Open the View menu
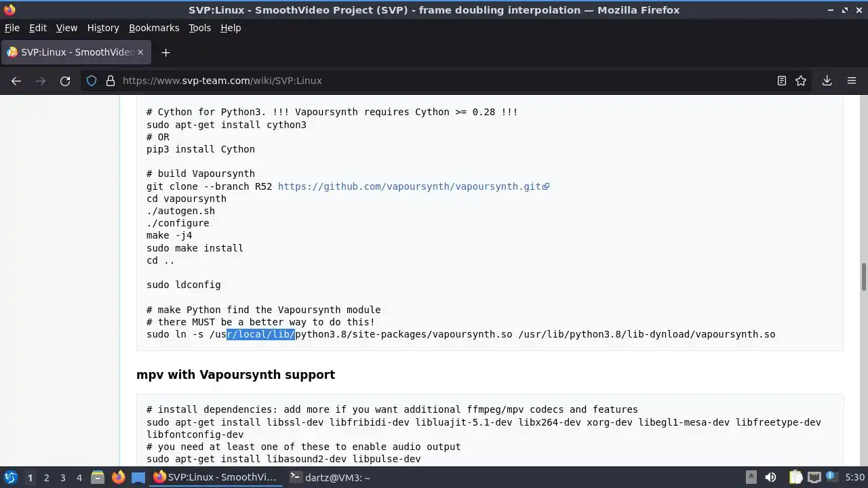868x488 pixels. tap(66, 28)
